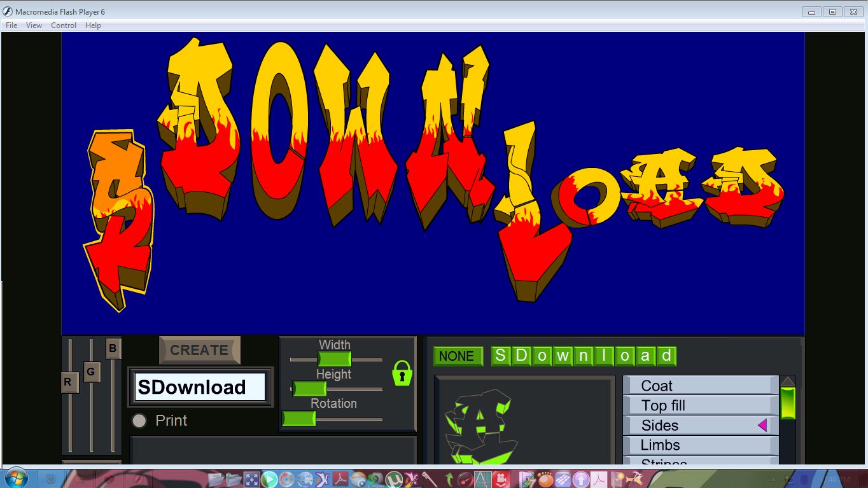The image size is (868, 488).
Task: Choose Coat in the parts list
Action: pyautogui.click(x=701, y=386)
